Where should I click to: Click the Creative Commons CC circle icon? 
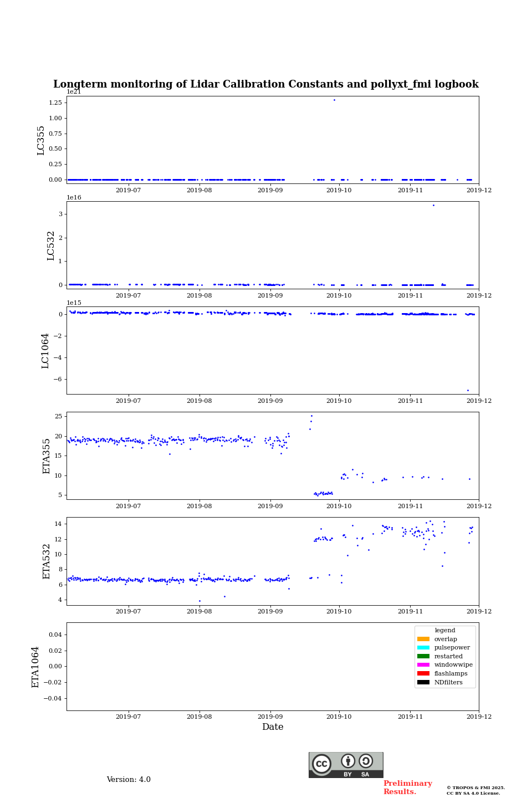tap(321, 764)
